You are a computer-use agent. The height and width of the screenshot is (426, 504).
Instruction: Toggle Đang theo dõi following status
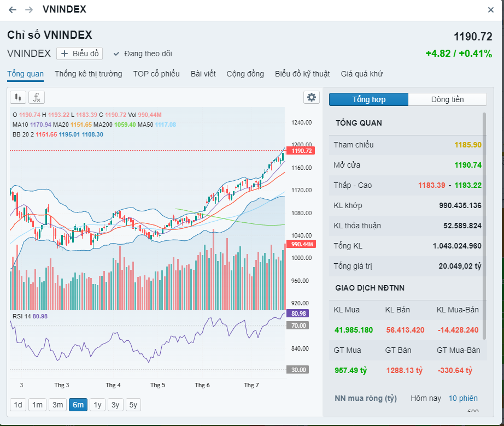(143, 54)
